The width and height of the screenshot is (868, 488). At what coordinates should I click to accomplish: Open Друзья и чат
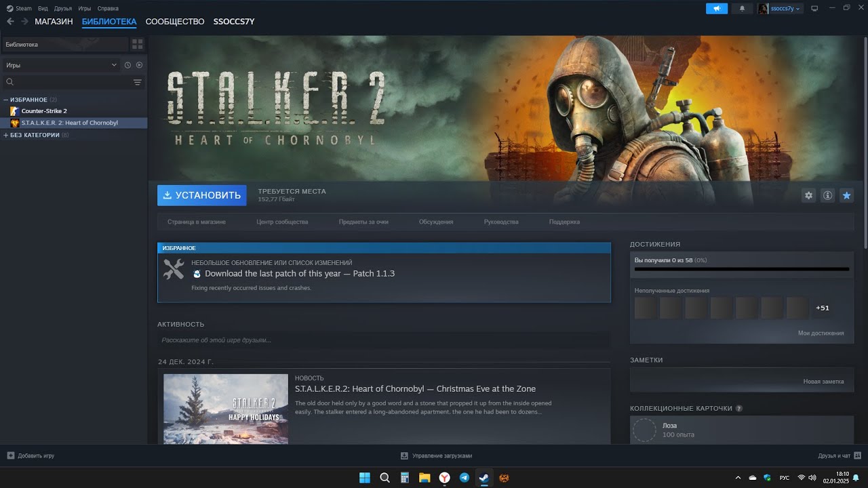tap(839, 455)
